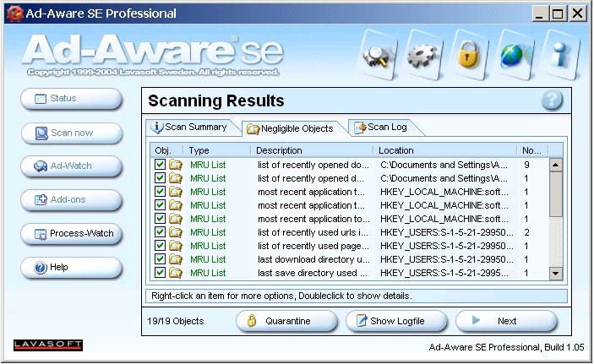594x364 pixels.
Task: Open the quarantine padlock icon in header
Action: tap(469, 57)
